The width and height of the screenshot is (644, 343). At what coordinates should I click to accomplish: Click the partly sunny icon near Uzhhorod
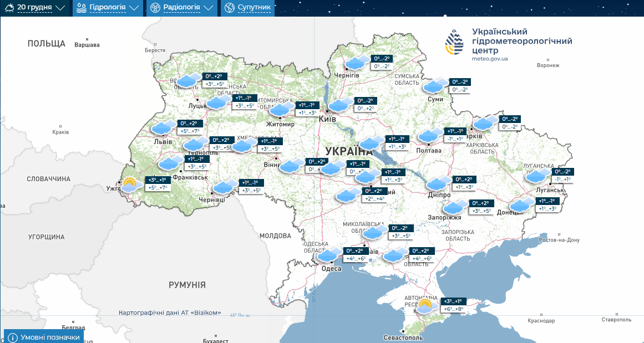(x=130, y=185)
